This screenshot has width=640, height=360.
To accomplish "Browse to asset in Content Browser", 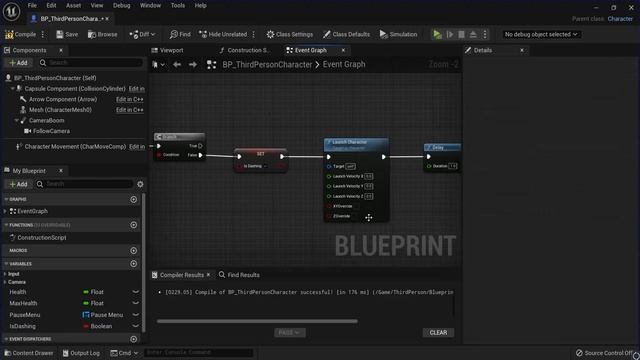I will 102,35.
